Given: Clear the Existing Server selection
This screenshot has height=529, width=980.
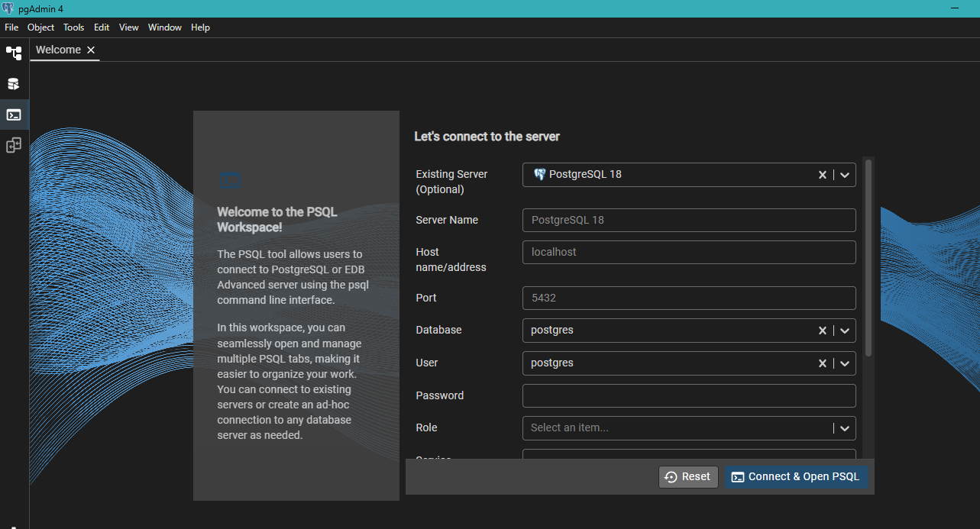Looking at the screenshot, I should pyautogui.click(x=823, y=175).
